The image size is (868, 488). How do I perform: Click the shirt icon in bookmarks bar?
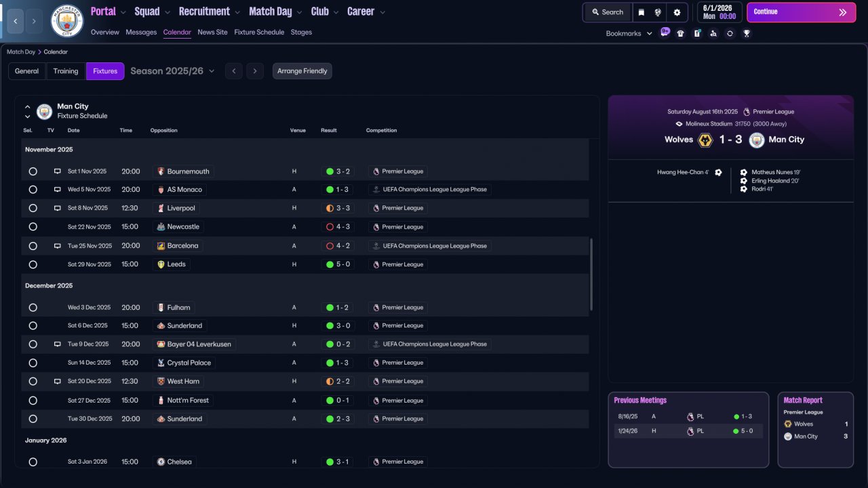680,33
